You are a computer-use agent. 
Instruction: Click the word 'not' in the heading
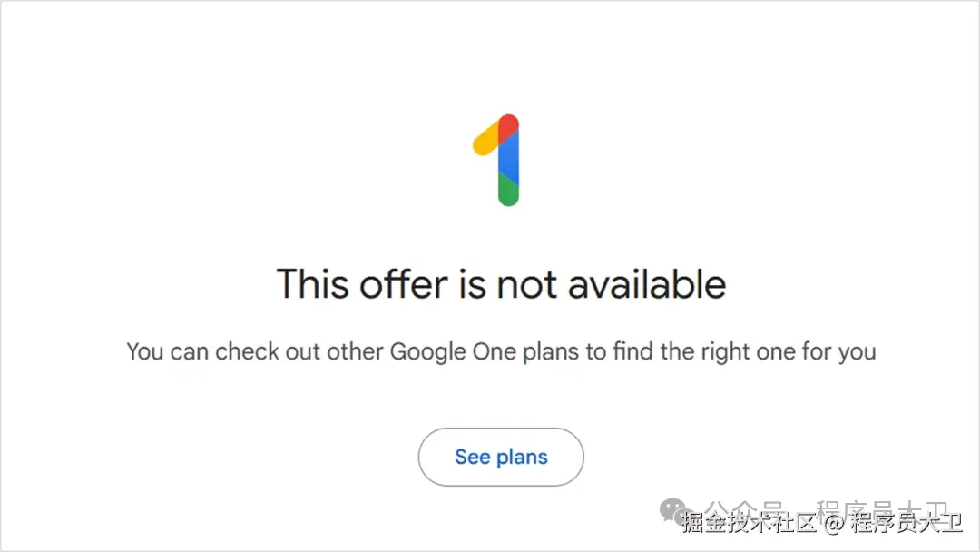(x=527, y=284)
